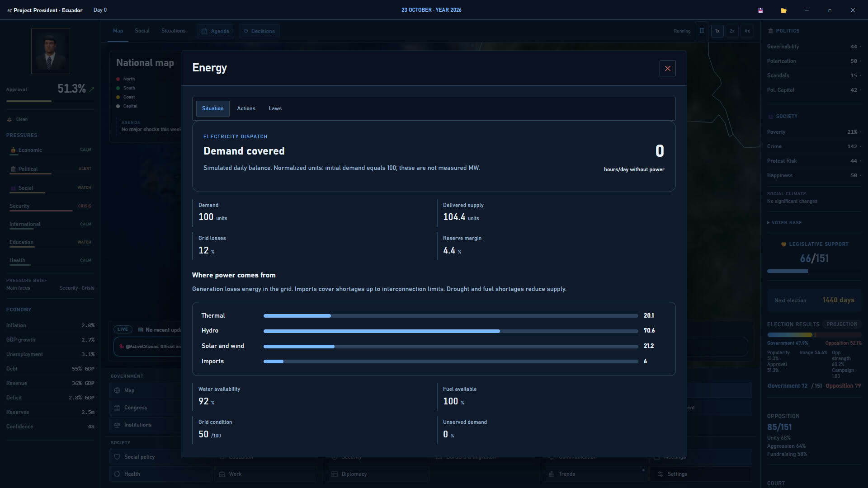Select the Economic pressure row

click(50, 150)
